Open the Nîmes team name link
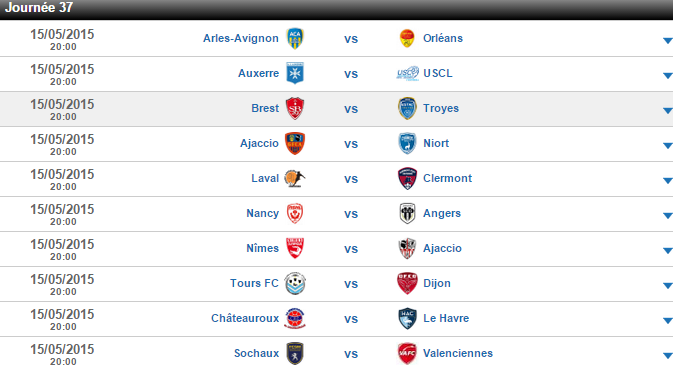The width and height of the screenshot is (673, 370). pyautogui.click(x=262, y=248)
